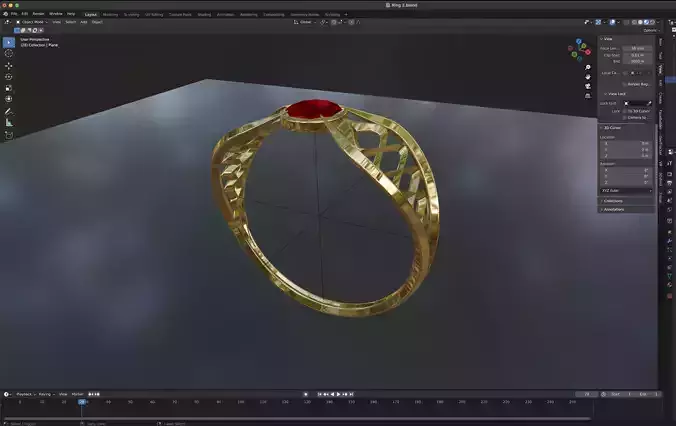Open the Keying dropdown in timeline
Image resolution: width=676 pixels, height=426 pixels.
pos(46,394)
